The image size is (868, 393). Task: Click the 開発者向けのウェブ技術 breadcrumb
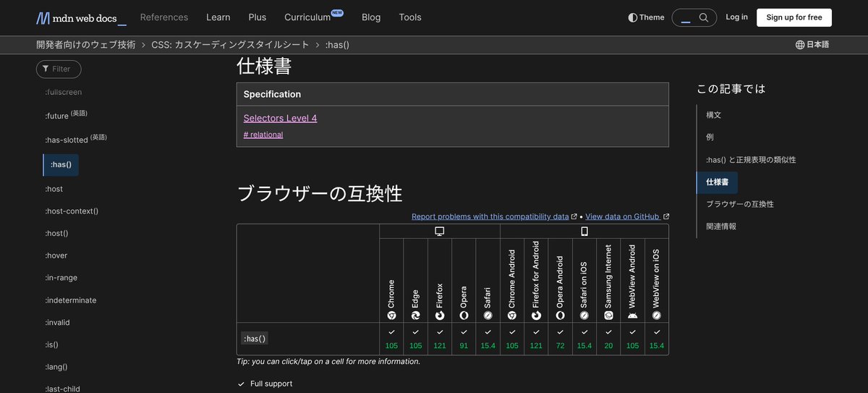[x=86, y=45]
